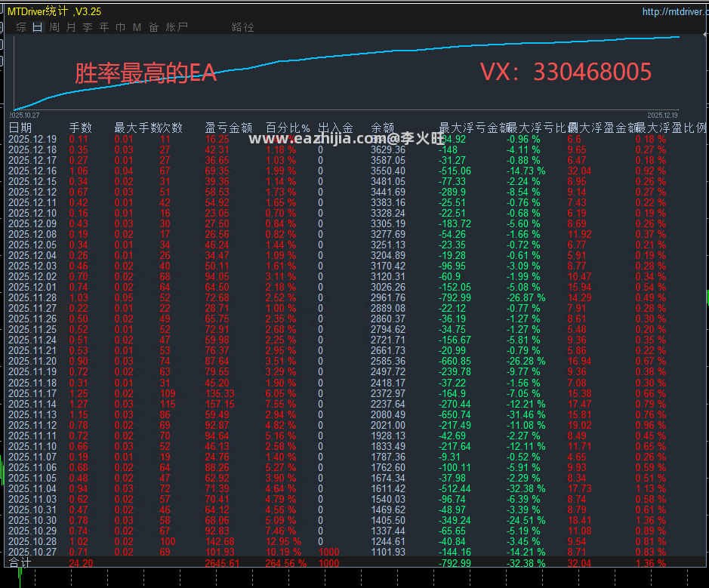Screen dimensions: 709x588
Task: Click the -31.46 % floating loss ratio
Action: (526, 415)
